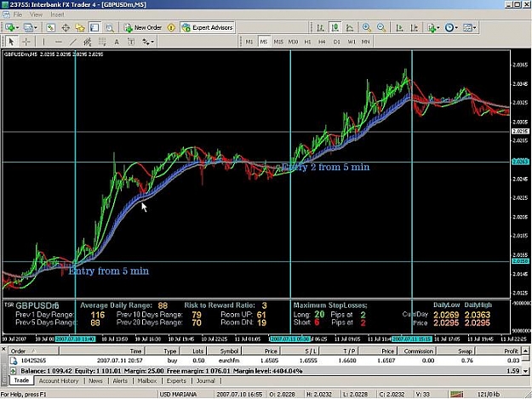Open the Templates icon
Viewport: 532px width, 399px height.
467,28
